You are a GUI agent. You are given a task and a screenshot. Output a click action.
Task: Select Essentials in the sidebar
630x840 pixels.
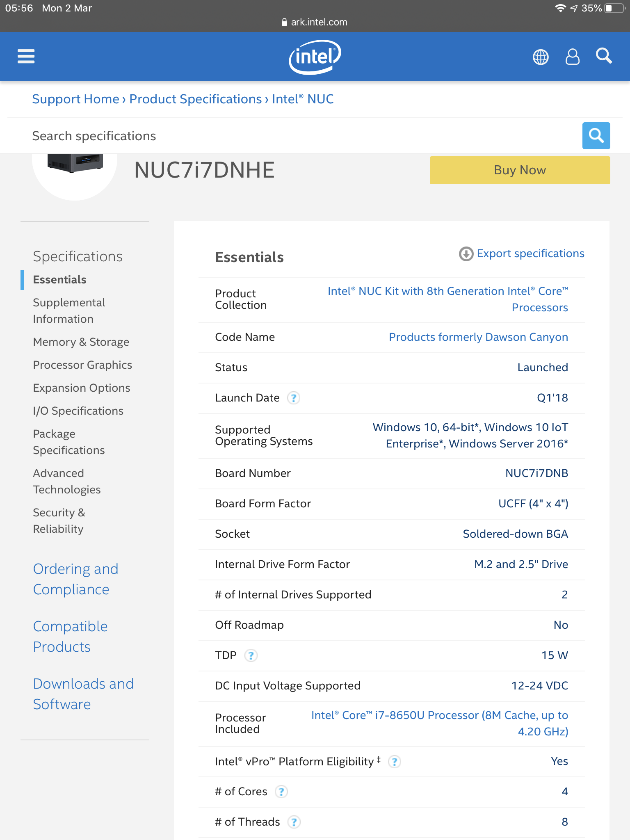click(59, 280)
